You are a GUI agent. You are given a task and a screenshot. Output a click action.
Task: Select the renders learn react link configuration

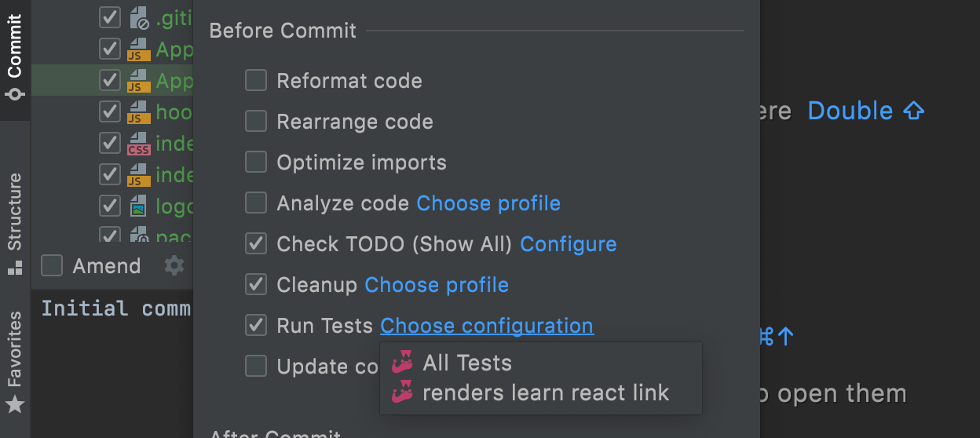(546, 392)
